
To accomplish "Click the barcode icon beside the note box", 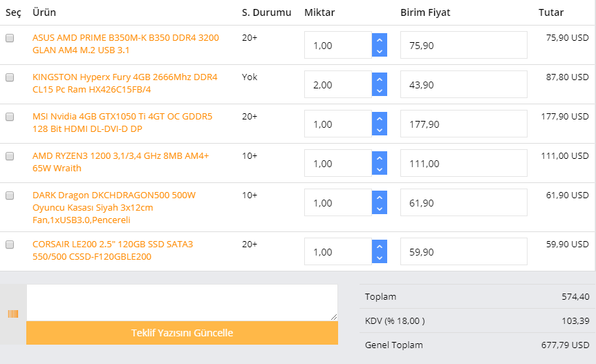I will click(x=12, y=314).
